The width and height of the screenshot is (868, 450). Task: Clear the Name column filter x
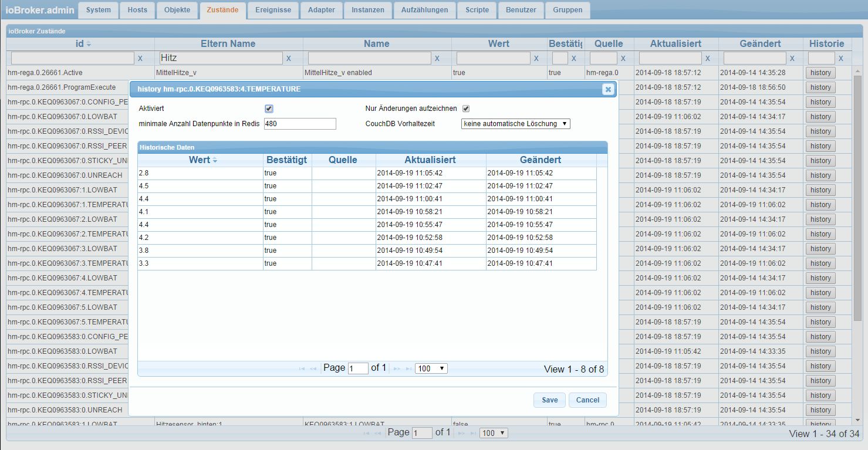click(x=437, y=58)
